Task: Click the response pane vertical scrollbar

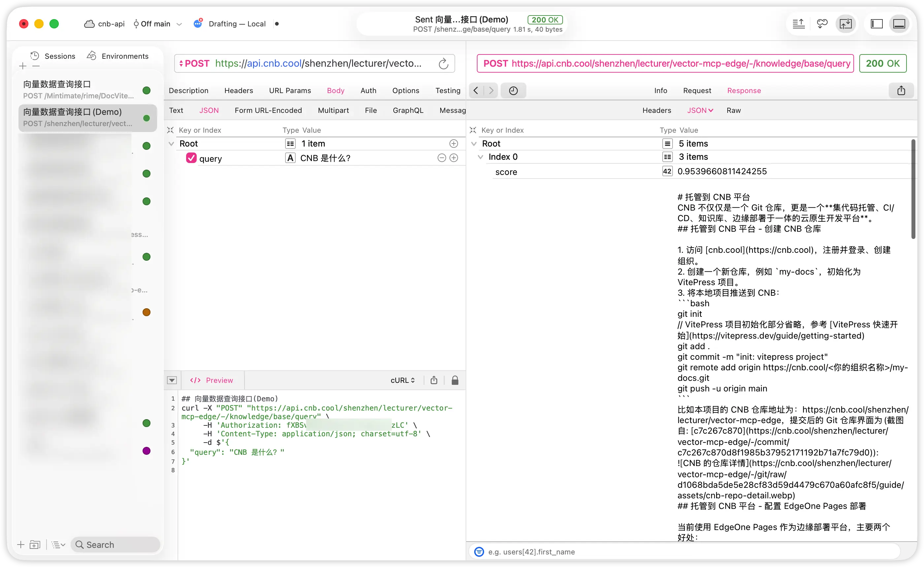Action: (913, 189)
